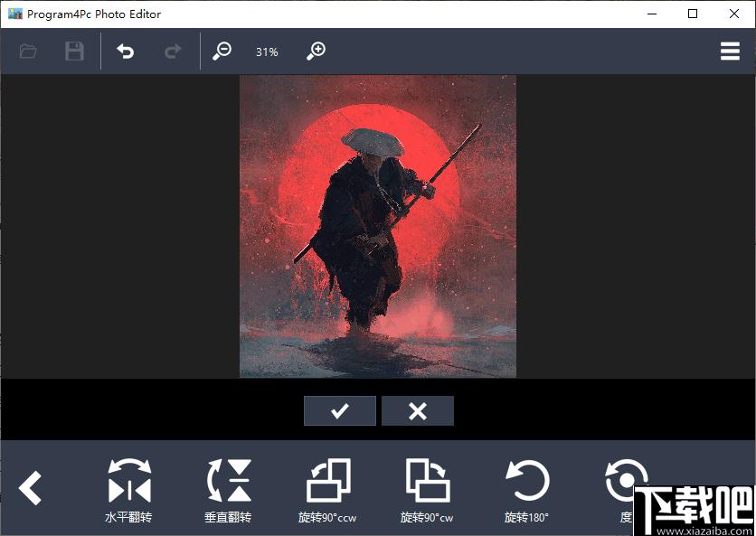This screenshot has height=536, width=756.
Task: Redo the last undone edit
Action: (173, 52)
